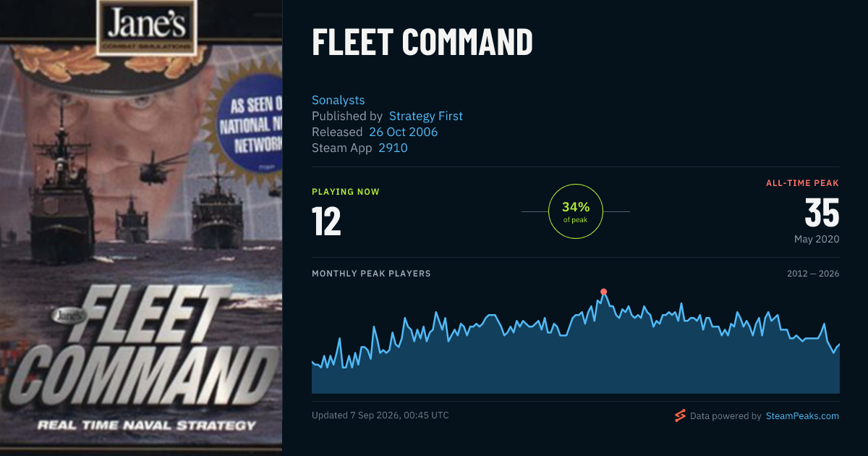Screen dimensions: 868x456
Task: Click the Playing Now count 12
Action: point(326,221)
